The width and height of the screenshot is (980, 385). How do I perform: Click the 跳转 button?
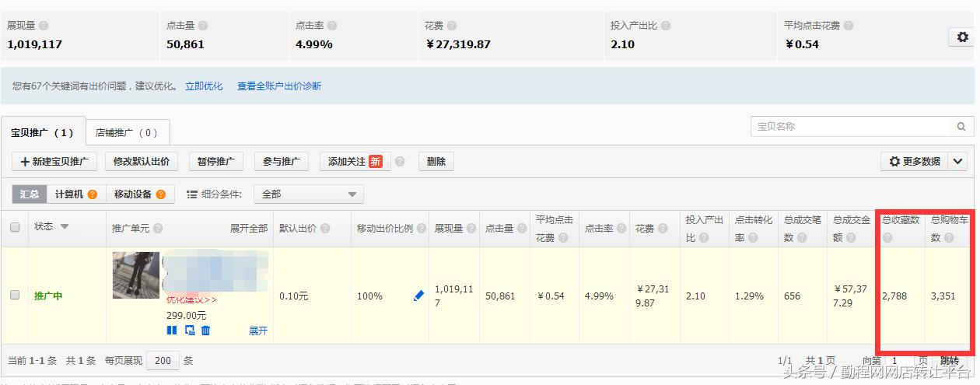tap(950, 361)
